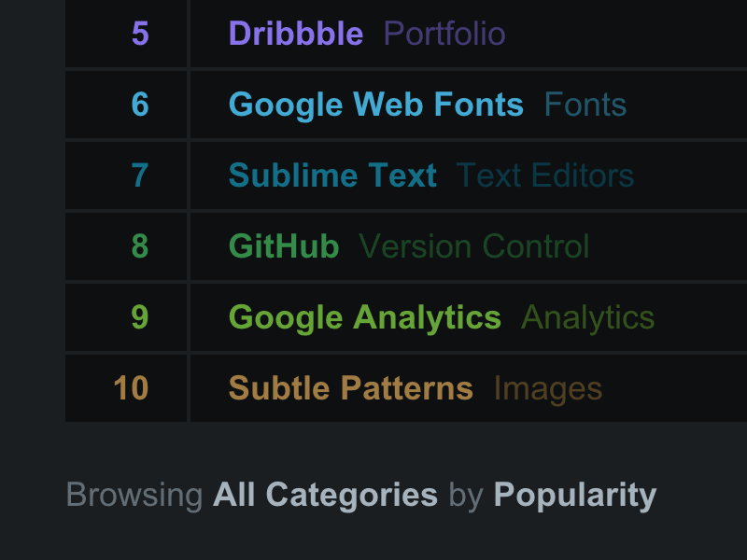
Task: Select the Portfolio category label
Action: pos(444,34)
